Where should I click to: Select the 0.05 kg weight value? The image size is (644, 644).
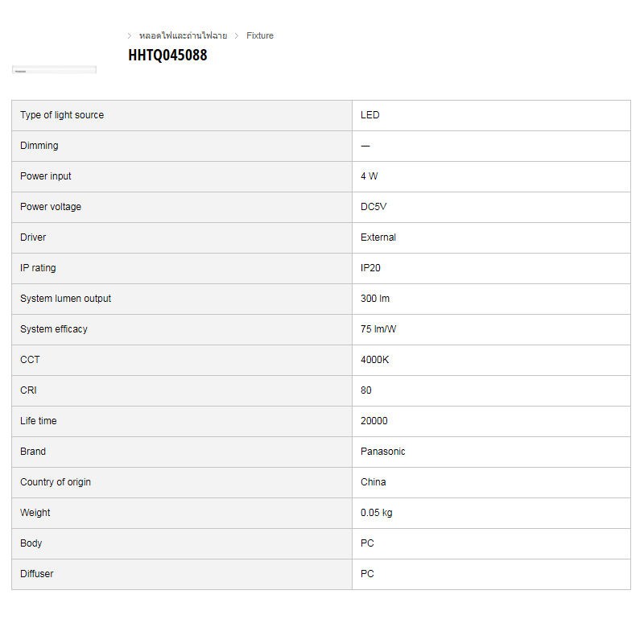tap(377, 513)
